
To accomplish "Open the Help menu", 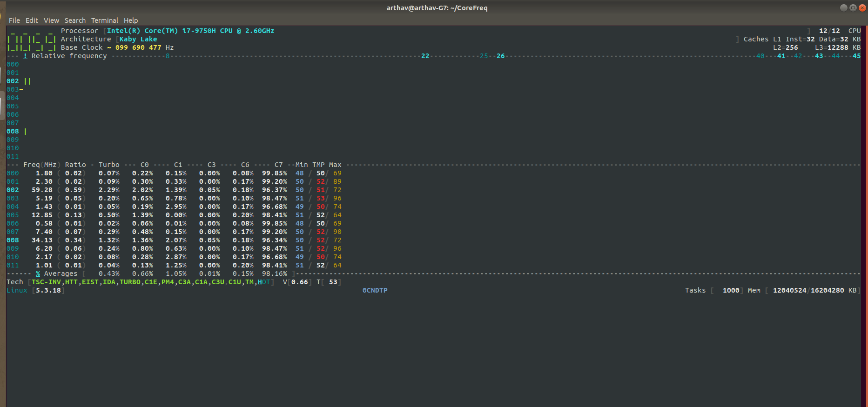I will (131, 20).
